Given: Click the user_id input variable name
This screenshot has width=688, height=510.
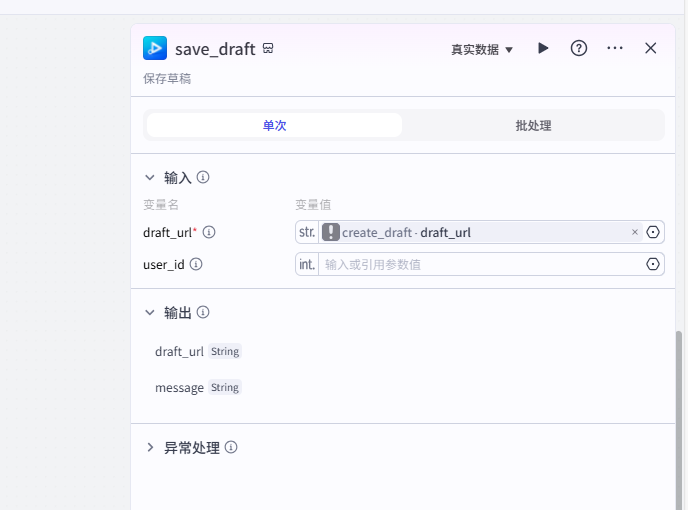Looking at the screenshot, I should (x=163, y=265).
